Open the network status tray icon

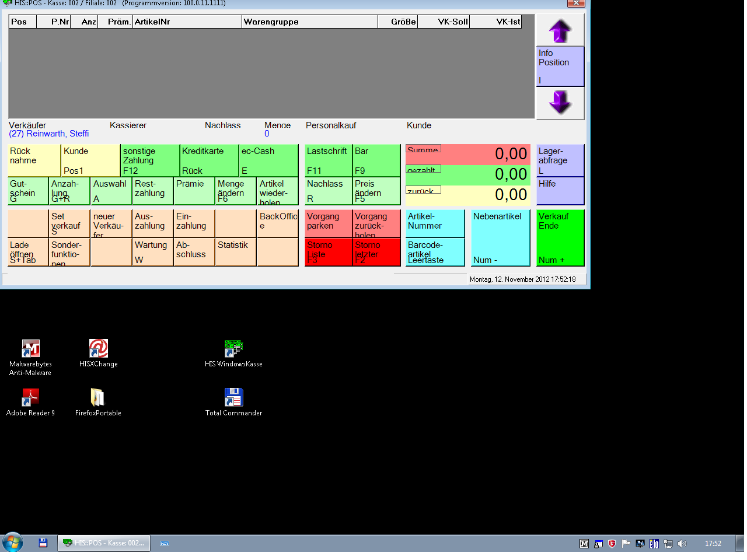pos(668,544)
